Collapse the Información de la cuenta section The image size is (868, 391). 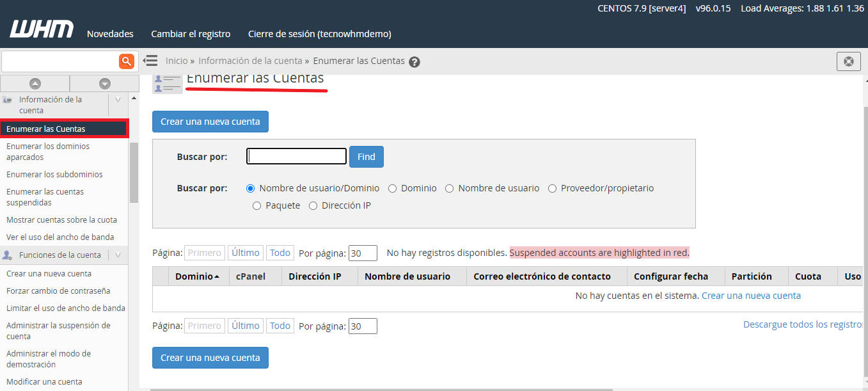118,100
